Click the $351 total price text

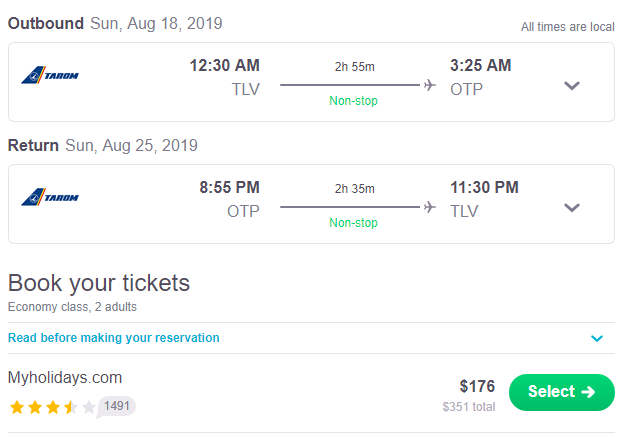[469, 407]
